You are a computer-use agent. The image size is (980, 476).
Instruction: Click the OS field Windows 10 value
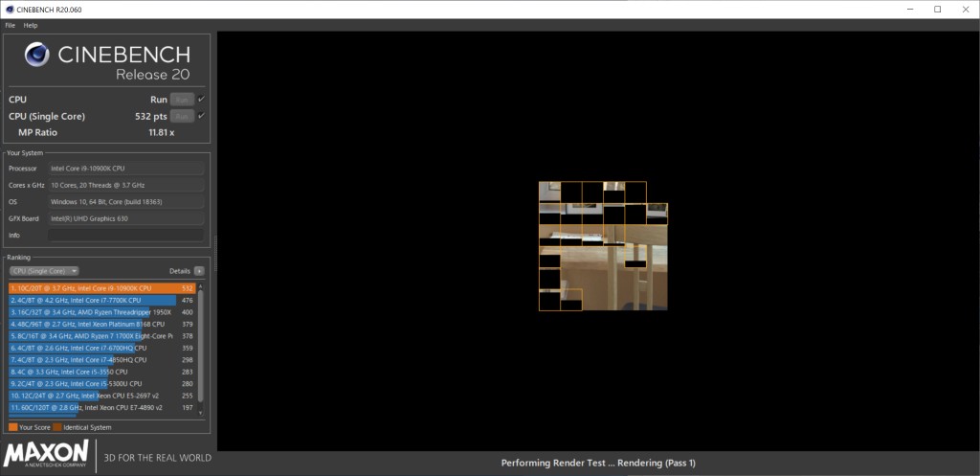click(x=125, y=202)
